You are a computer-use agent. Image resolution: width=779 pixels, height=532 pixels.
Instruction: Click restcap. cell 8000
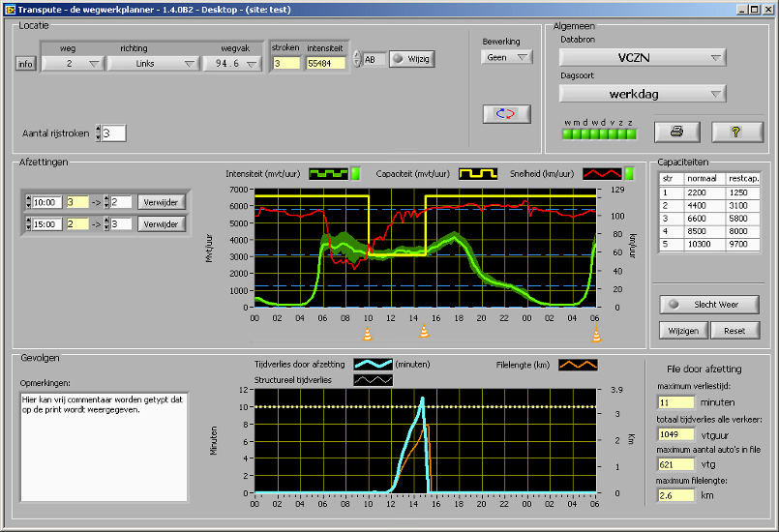[742, 231]
